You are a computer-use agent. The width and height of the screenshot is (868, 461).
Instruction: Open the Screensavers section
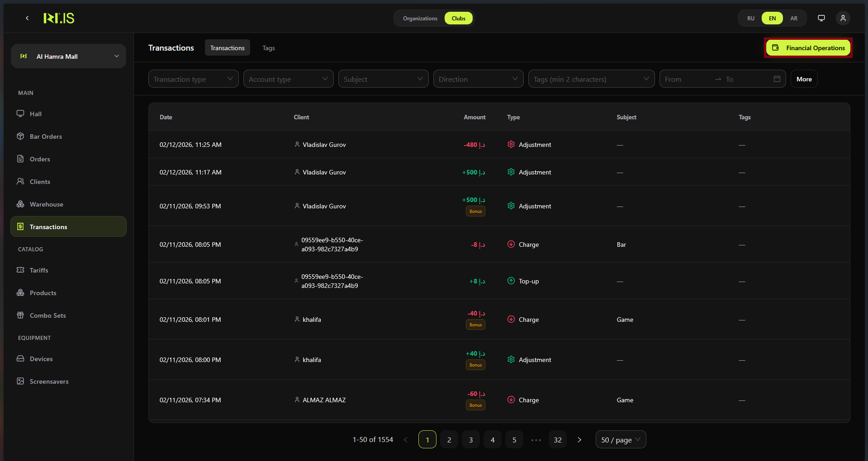[49, 381]
